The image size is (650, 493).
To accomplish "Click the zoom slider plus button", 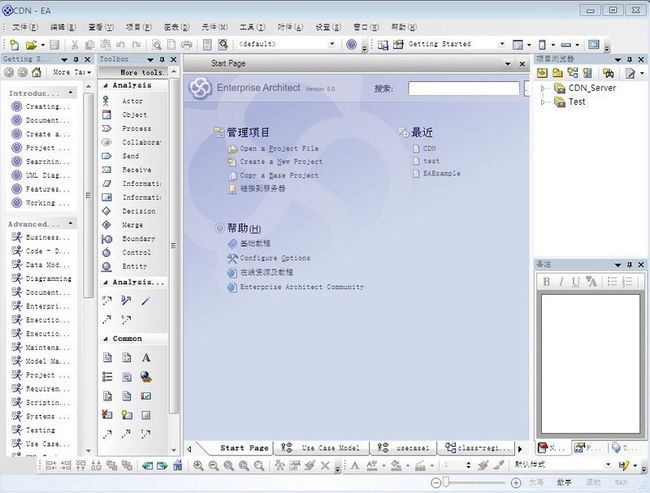I will click(x=516, y=483).
